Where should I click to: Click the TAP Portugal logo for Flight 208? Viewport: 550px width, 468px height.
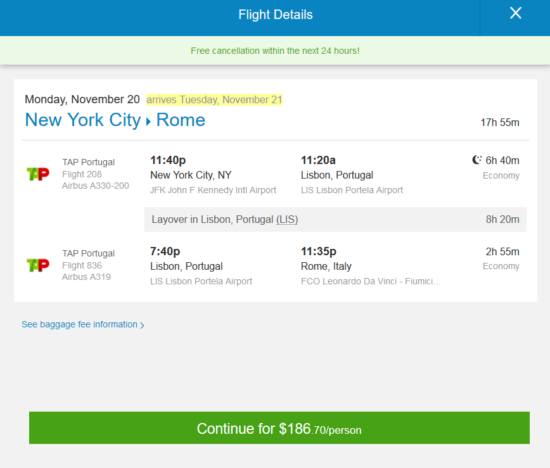click(x=38, y=174)
